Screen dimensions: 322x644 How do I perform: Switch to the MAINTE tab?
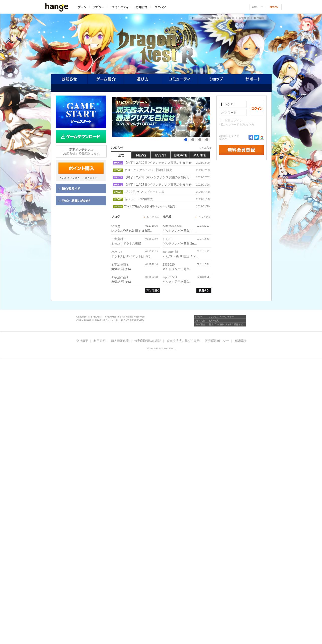click(200, 155)
